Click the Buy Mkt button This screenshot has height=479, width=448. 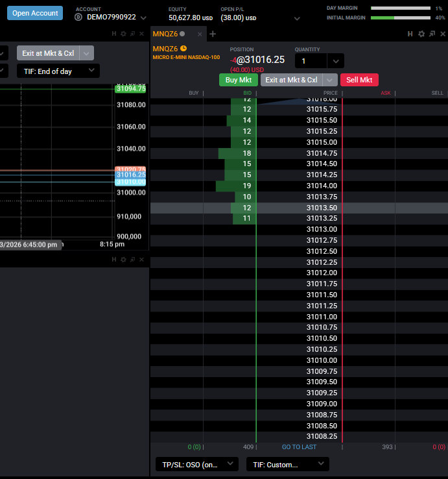[x=239, y=80]
